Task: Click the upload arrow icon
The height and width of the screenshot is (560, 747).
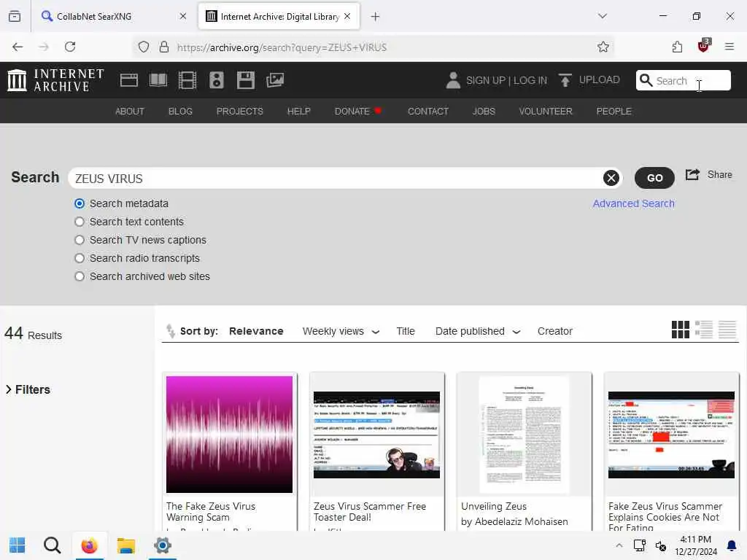Action: 565,80
